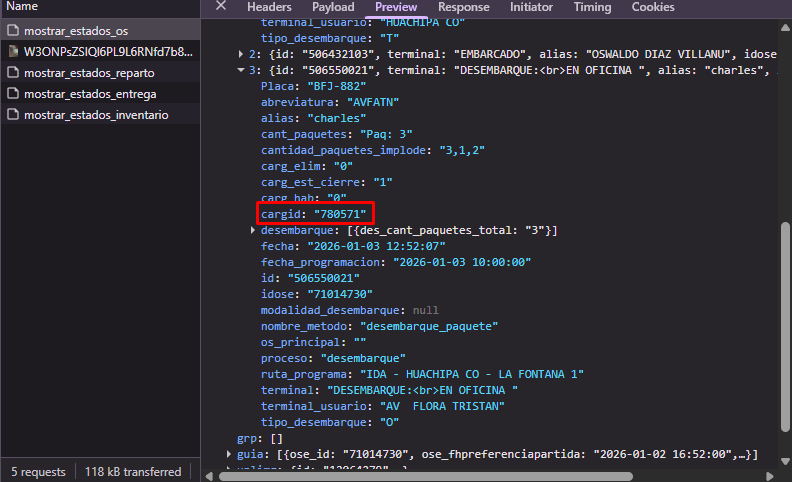Expand the desembarque array node

pos(253,231)
